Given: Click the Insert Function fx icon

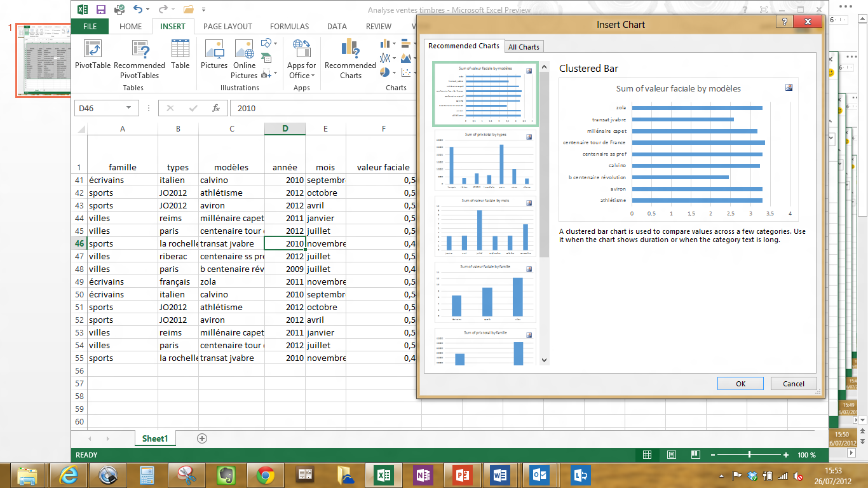Looking at the screenshot, I should point(216,108).
